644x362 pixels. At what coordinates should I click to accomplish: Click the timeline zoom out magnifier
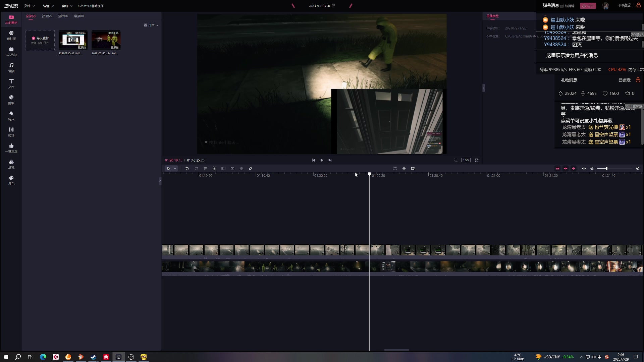coord(592,169)
